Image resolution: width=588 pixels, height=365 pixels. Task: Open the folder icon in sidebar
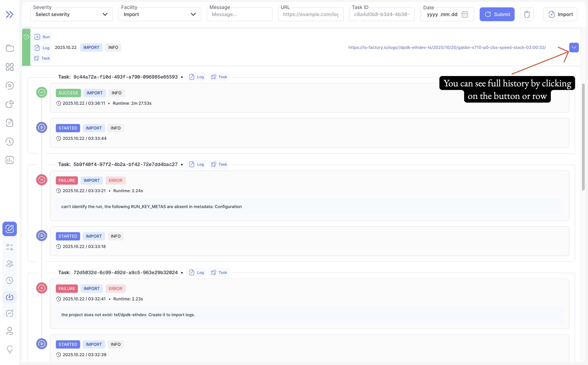(10, 48)
